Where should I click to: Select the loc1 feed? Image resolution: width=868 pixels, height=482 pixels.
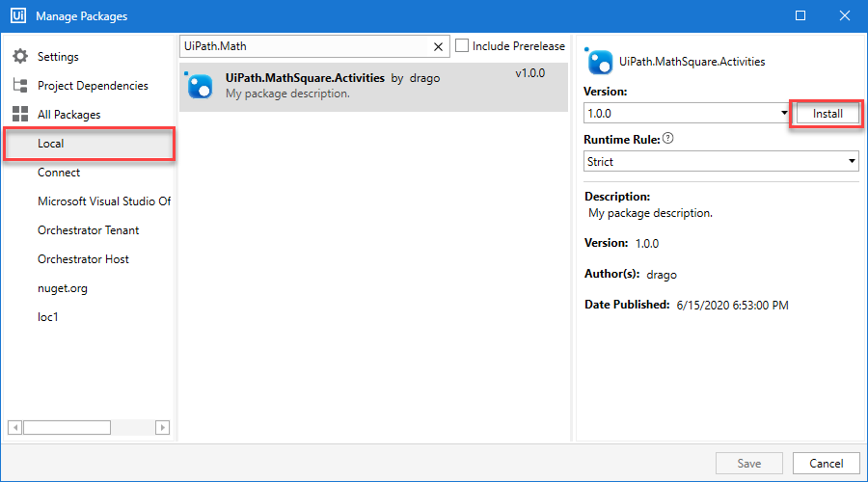(x=47, y=317)
